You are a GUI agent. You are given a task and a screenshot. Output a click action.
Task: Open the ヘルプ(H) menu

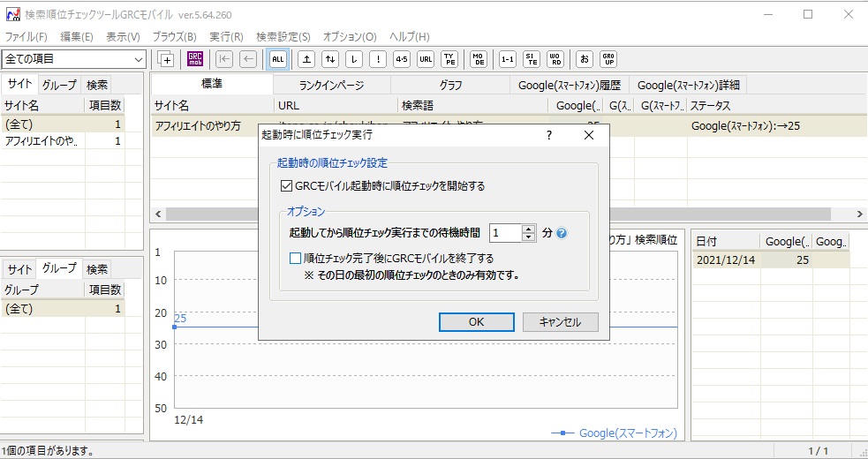tap(410, 37)
